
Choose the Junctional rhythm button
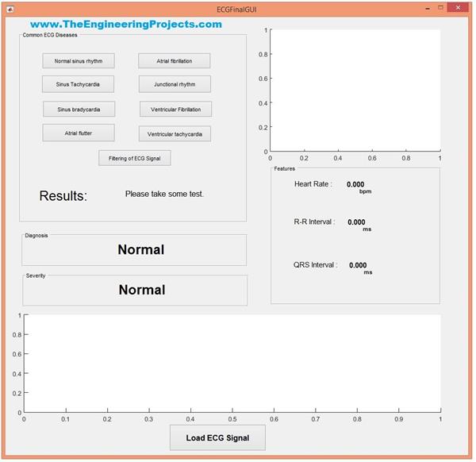pyautogui.click(x=175, y=84)
